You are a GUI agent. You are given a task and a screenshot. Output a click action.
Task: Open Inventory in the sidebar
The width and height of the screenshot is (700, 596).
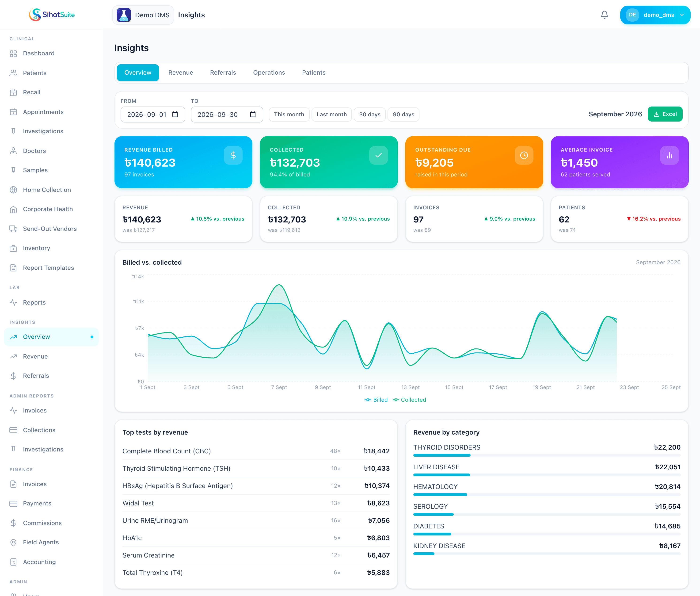pos(51,248)
